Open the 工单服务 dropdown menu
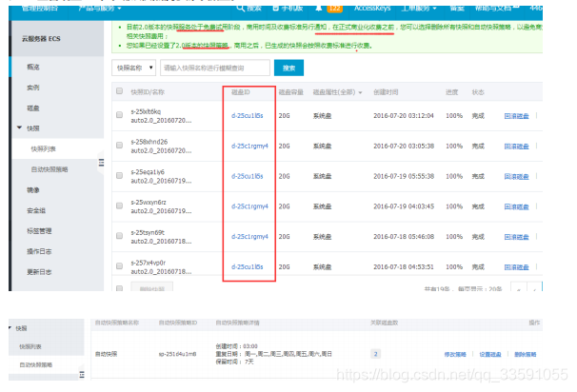 (x=419, y=9)
